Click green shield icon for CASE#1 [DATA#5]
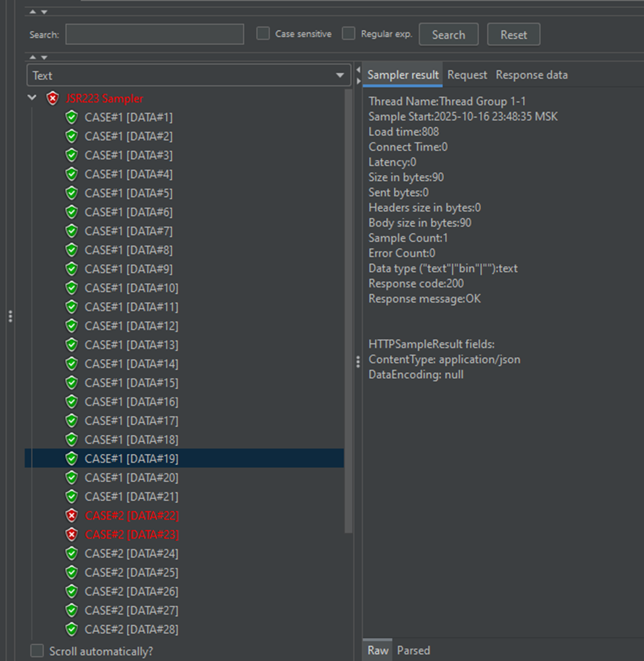The height and width of the screenshot is (661, 644). [71, 194]
